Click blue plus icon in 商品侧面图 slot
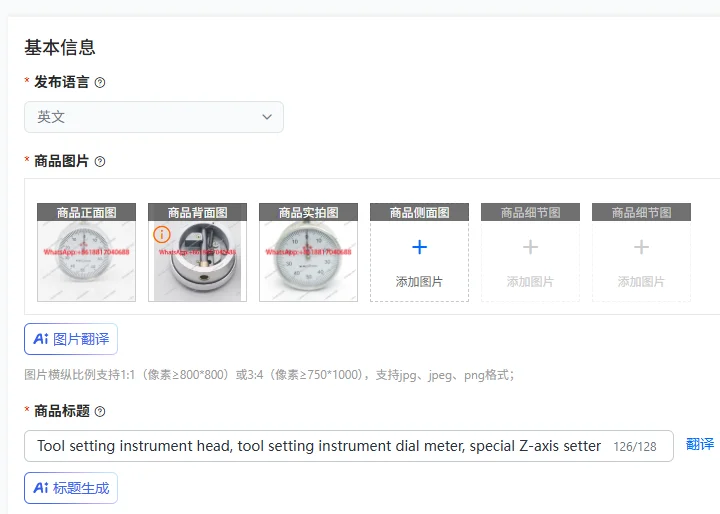Viewport: 720px width, 514px height. [x=419, y=247]
